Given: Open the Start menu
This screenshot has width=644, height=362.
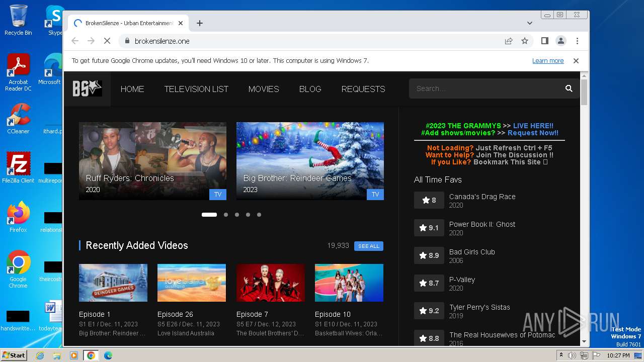Looking at the screenshot, I should click(14, 355).
